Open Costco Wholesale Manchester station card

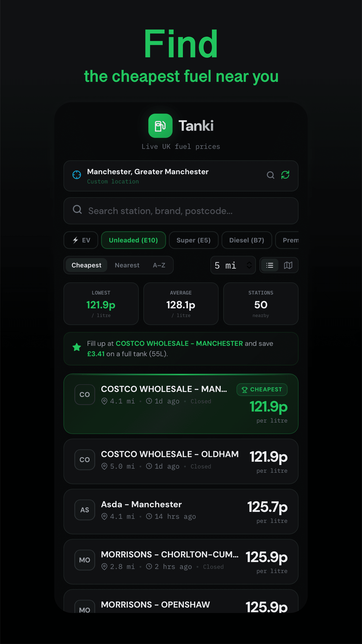click(181, 404)
